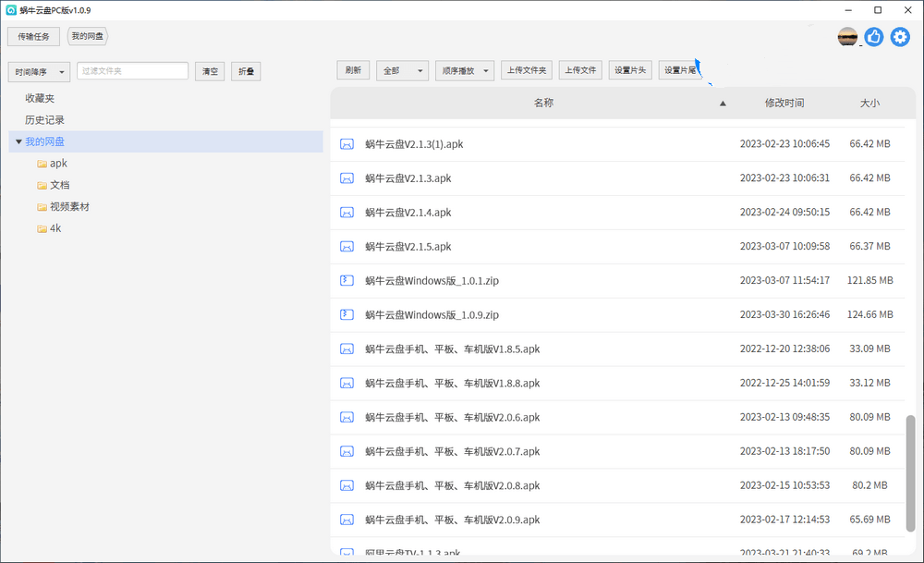The width and height of the screenshot is (924, 563).
Task: Select the 我的网盘 tab
Action: point(87,36)
